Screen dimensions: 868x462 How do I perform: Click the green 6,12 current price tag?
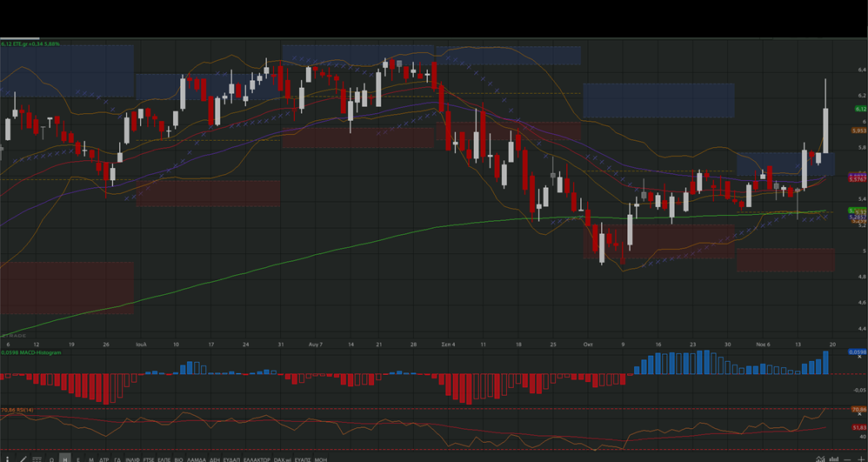coord(860,109)
